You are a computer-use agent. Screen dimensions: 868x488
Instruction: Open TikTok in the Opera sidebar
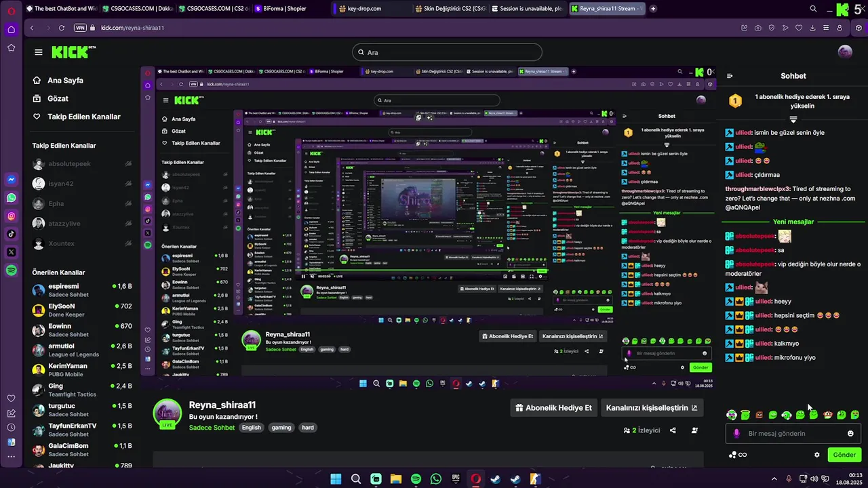point(11,234)
